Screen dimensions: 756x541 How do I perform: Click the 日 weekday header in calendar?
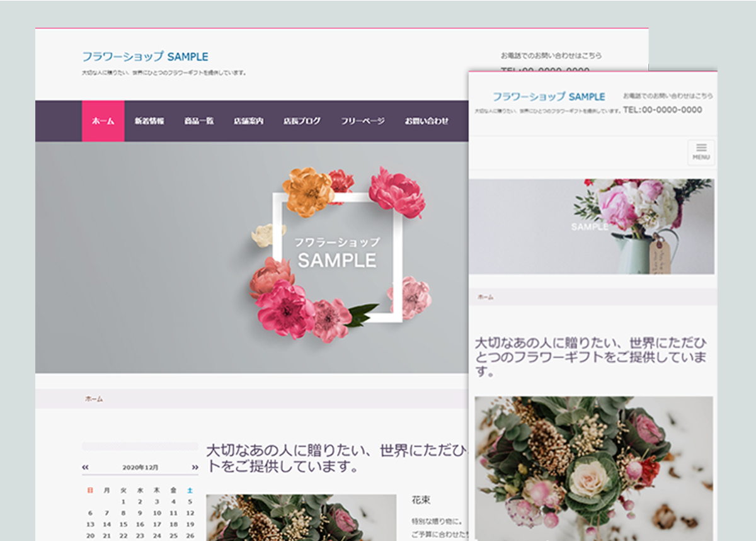pyautogui.click(x=90, y=490)
